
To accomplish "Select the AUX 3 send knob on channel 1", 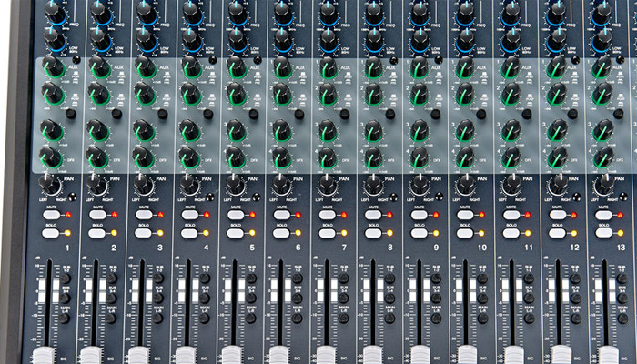I will [x=52, y=130].
